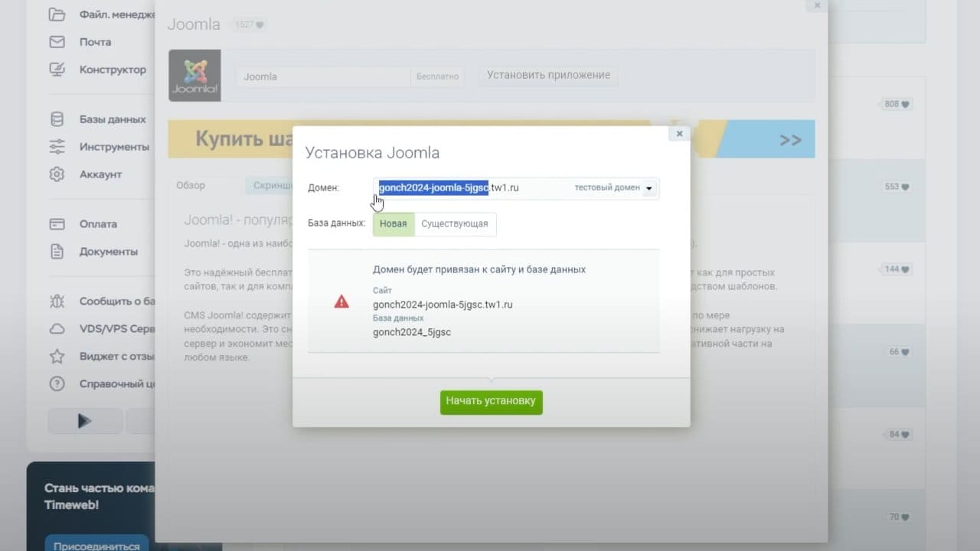Screen dimensions: 980x551
Task: Open the Базы данных database icon
Action: point(57,119)
